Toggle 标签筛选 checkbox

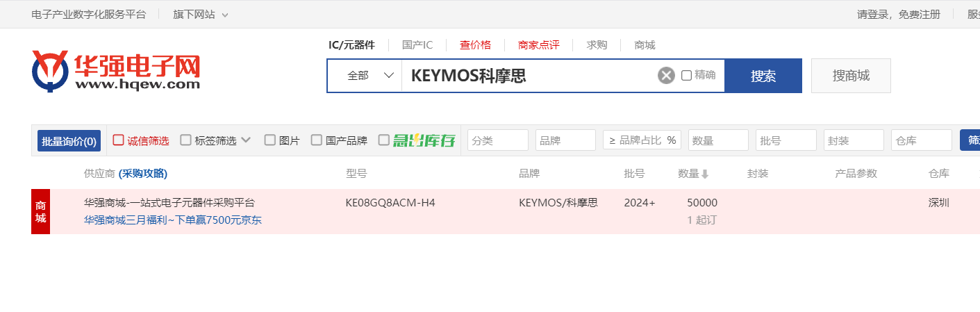tap(185, 140)
